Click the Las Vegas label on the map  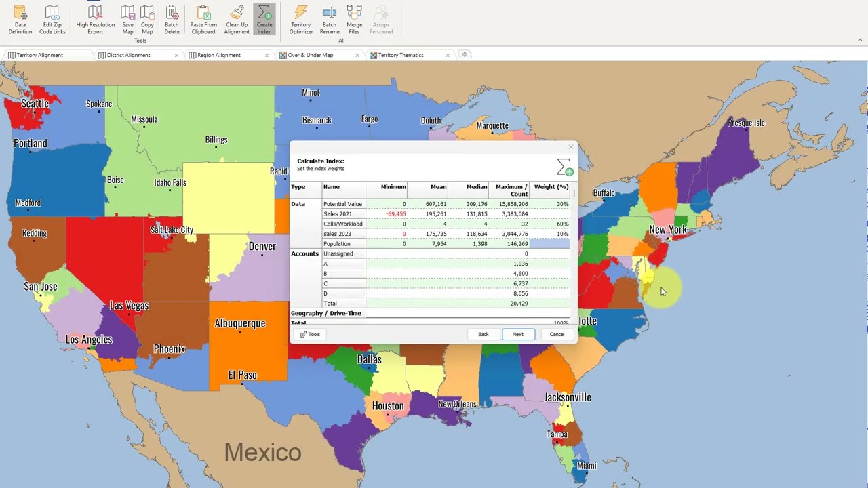tap(130, 306)
